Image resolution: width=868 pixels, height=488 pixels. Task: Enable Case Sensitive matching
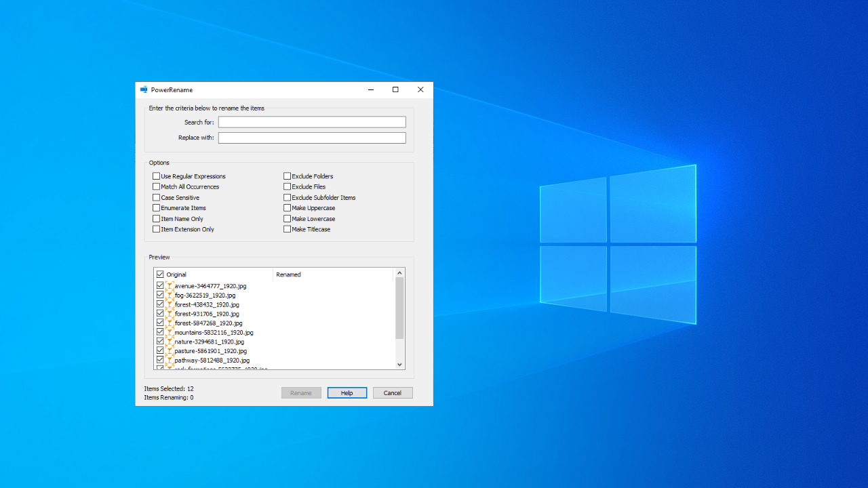tap(156, 197)
